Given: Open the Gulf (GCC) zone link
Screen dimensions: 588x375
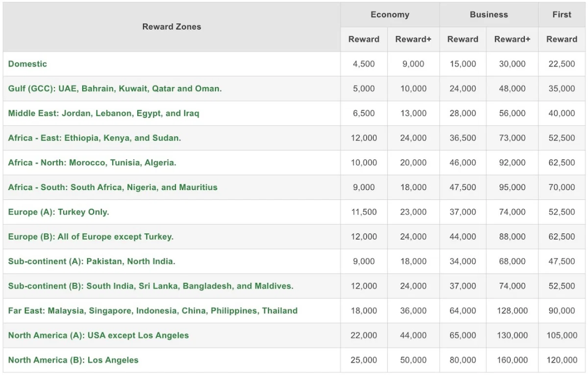Looking at the screenshot, I should 115,89.
